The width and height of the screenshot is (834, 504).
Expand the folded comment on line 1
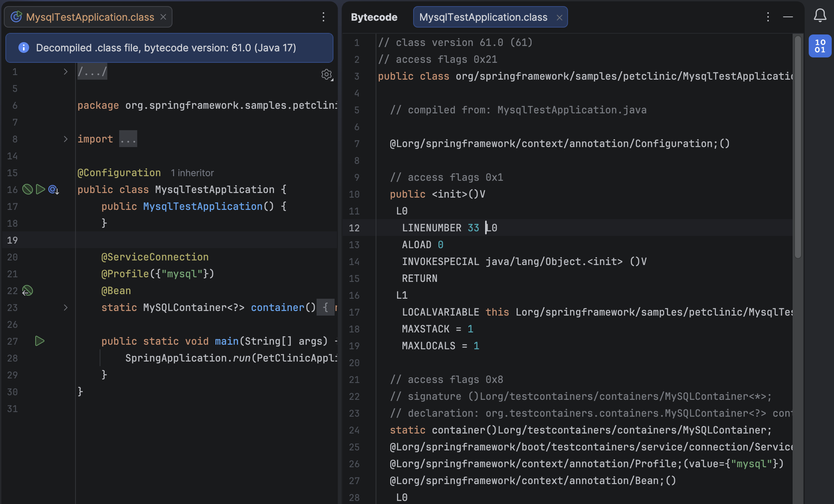click(x=66, y=72)
